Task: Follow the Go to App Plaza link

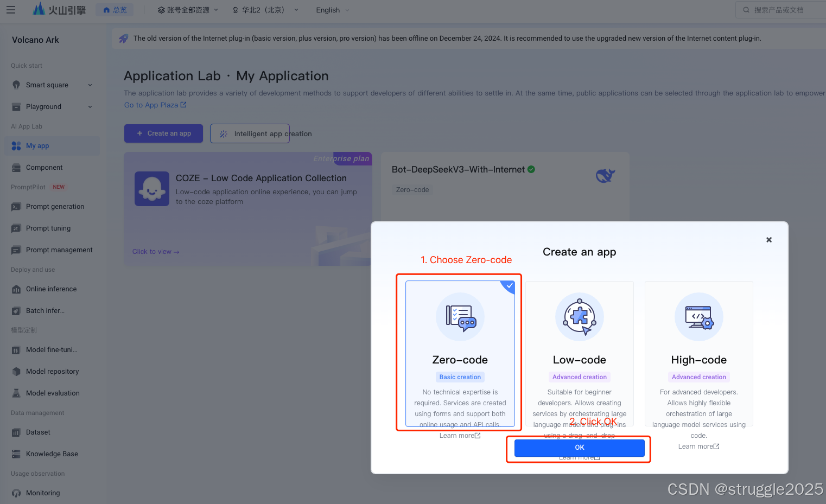Action: click(155, 105)
